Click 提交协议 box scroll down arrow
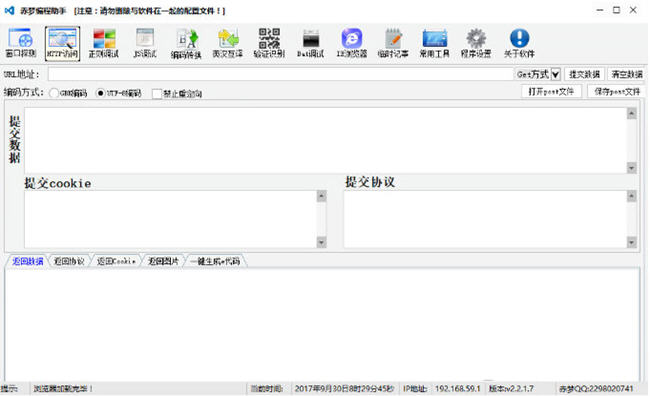Screen dimensions: 650x396 (632, 242)
